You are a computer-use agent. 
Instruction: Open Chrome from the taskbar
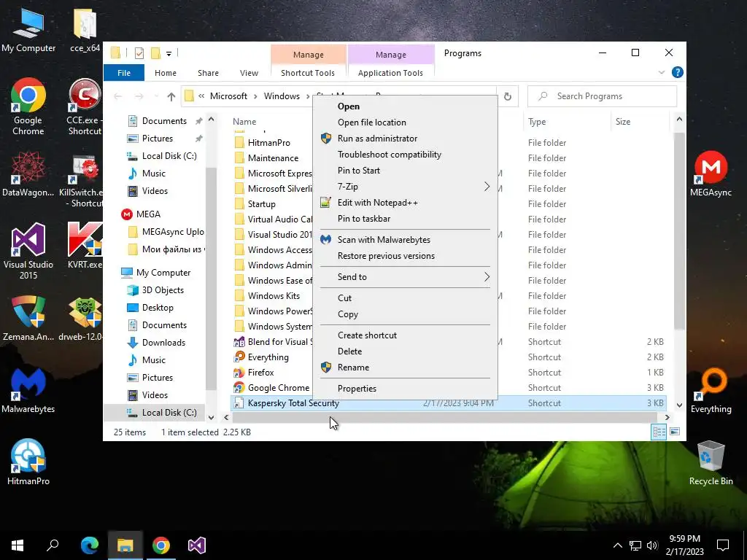(161, 545)
